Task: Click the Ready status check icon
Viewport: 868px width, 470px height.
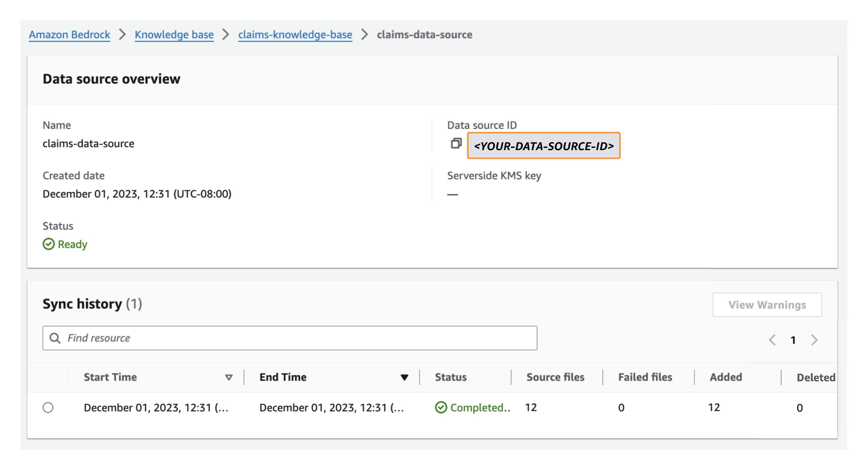Action: coord(49,244)
